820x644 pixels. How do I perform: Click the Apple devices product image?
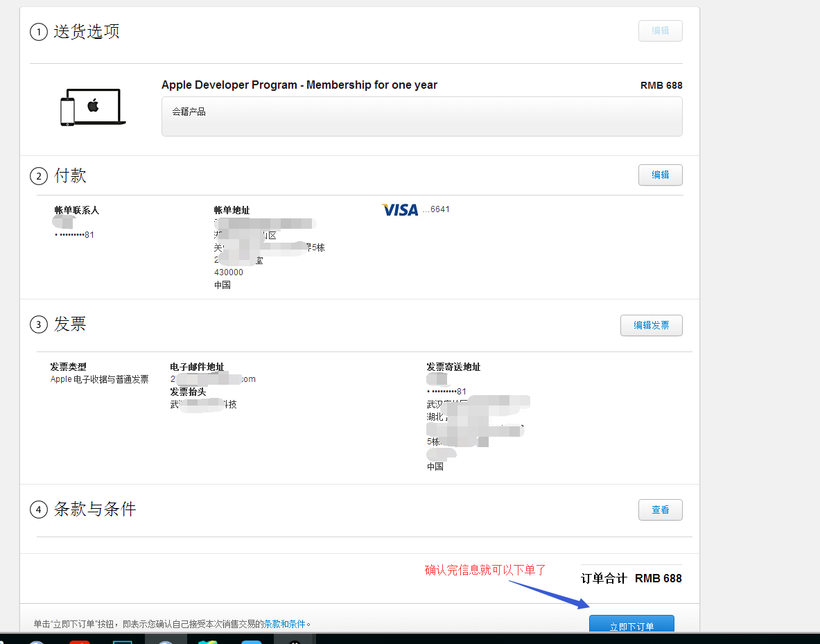pyautogui.click(x=92, y=107)
